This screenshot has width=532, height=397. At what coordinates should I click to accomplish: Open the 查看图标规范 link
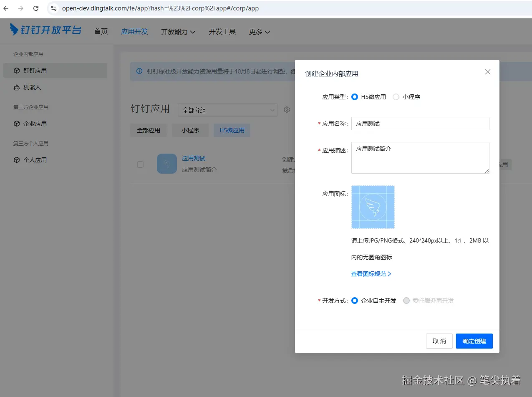[371, 273]
